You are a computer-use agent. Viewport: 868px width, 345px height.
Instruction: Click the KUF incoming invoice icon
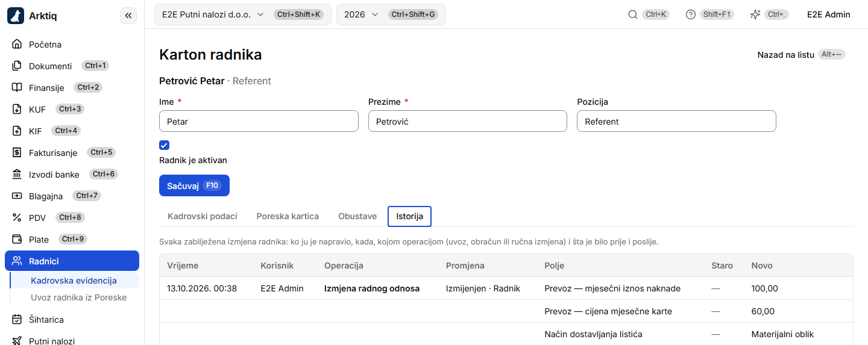pyautogui.click(x=17, y=110)
